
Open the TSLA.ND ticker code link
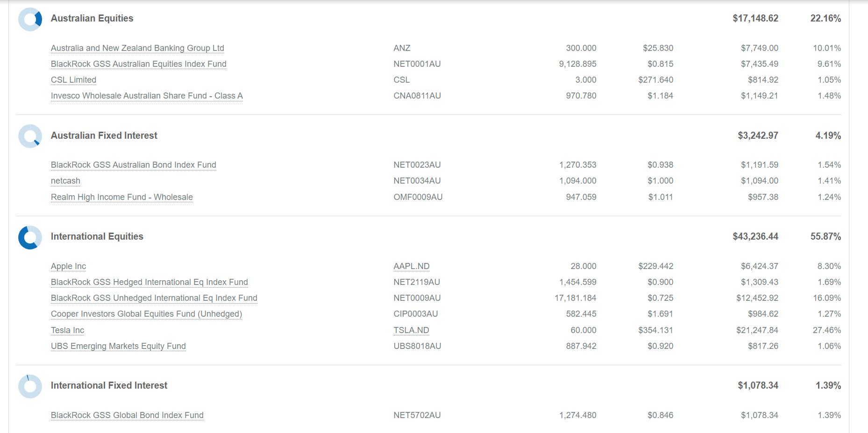pos(411,330)
